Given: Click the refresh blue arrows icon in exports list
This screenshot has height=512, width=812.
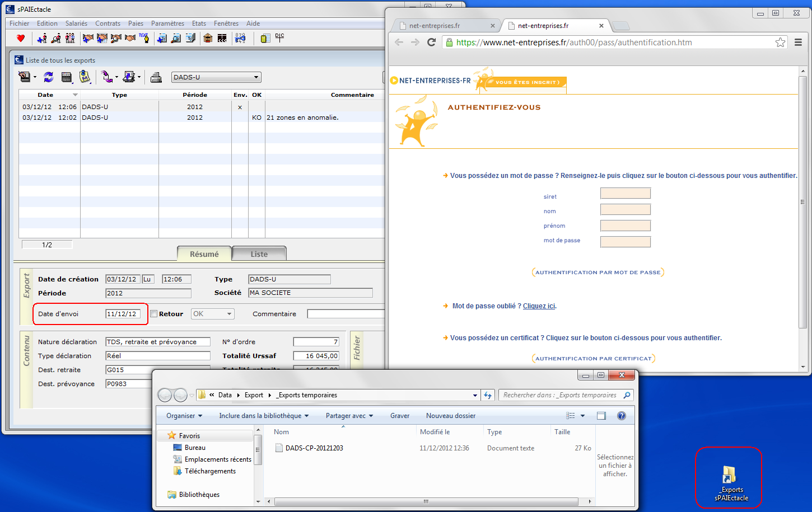Looking at the screenshot, I should coord(49,77).
